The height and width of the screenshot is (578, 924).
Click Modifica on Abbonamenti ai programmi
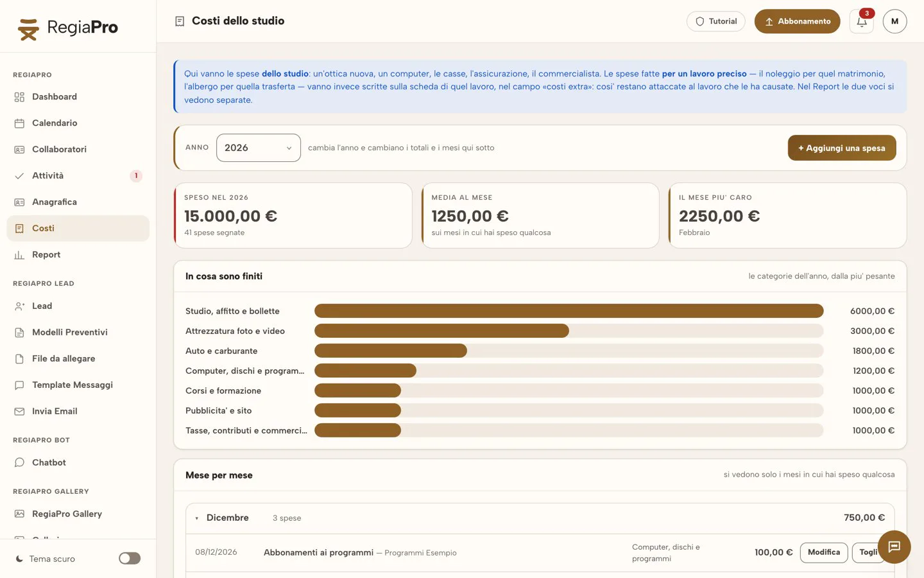pyautogui.click(x=824, y=552)
